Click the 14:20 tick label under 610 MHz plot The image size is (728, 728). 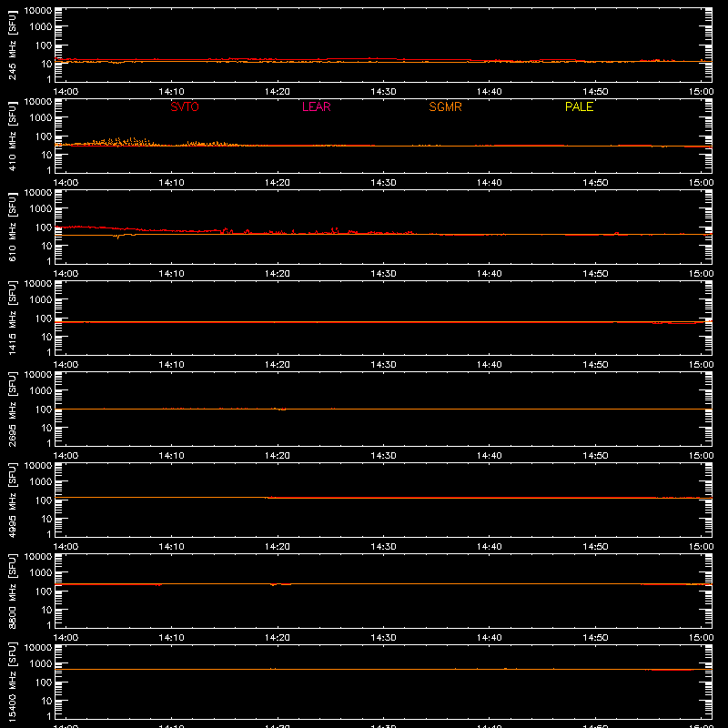tap(278, 274)
